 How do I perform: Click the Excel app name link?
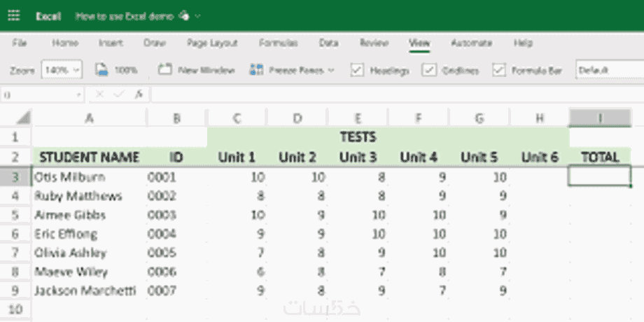(48, 16)
